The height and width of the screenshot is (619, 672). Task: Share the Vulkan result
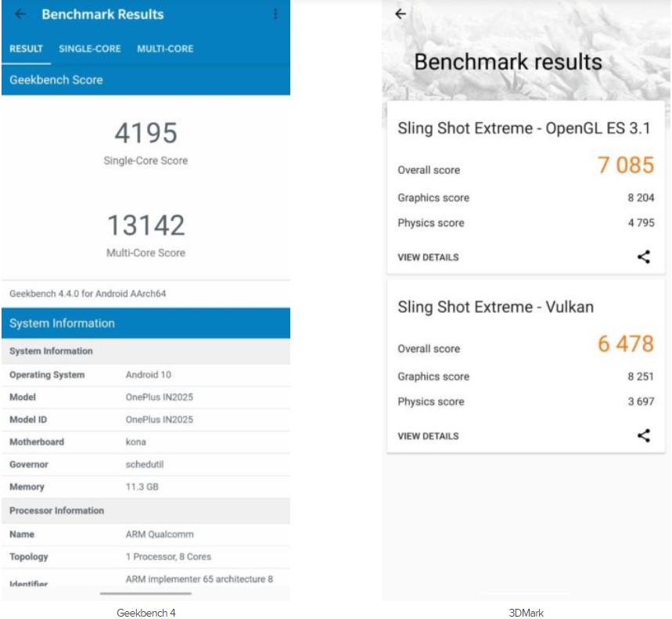pos(644,436)
